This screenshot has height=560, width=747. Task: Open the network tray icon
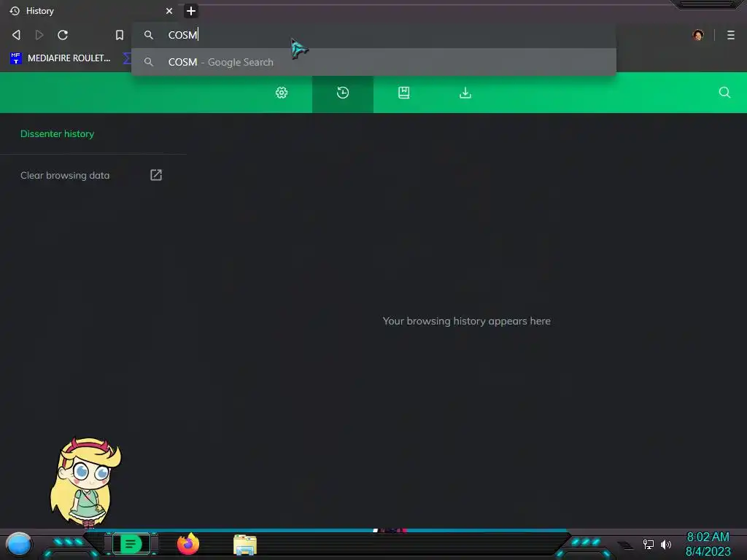point(649,544)
